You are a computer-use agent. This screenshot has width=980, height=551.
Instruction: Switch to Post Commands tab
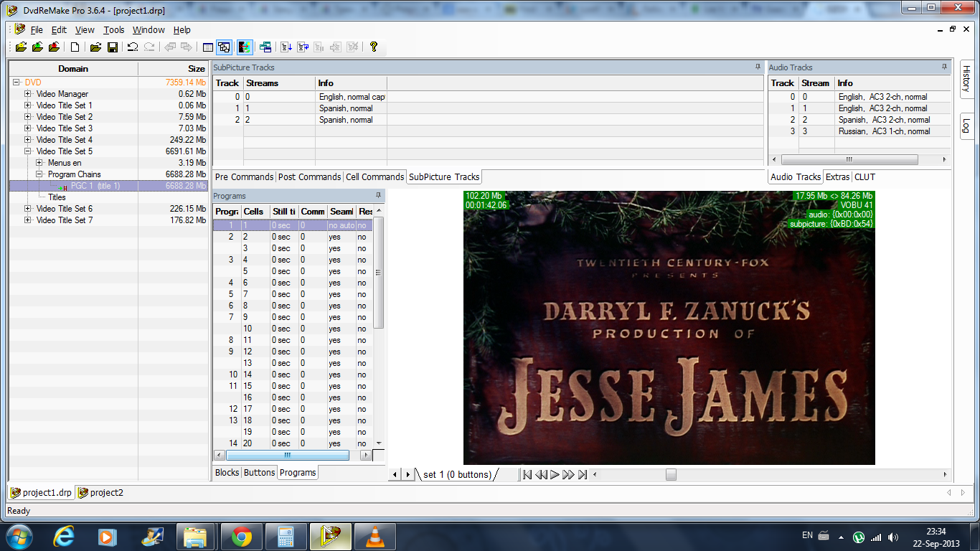(309, 177)
